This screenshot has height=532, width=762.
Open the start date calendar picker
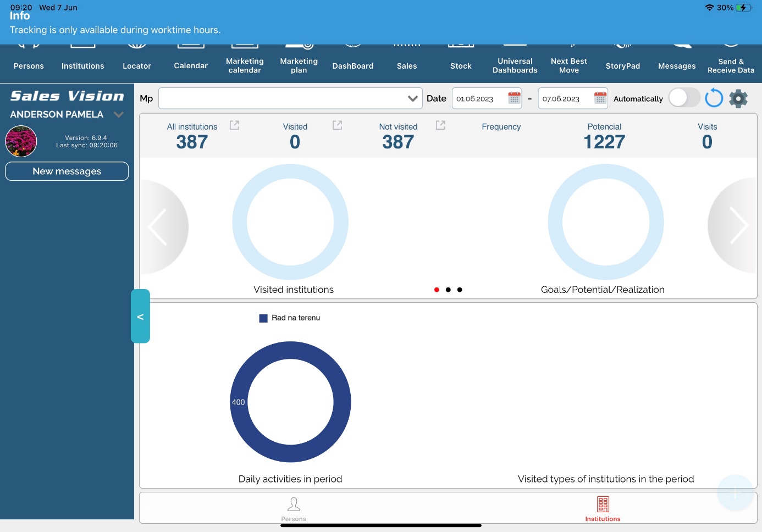point(514,98)
